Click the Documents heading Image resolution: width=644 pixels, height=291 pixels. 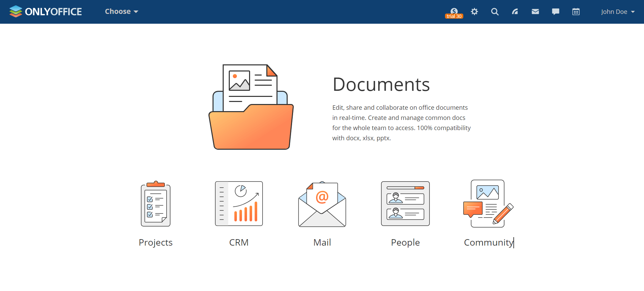[x=381, y=84]
